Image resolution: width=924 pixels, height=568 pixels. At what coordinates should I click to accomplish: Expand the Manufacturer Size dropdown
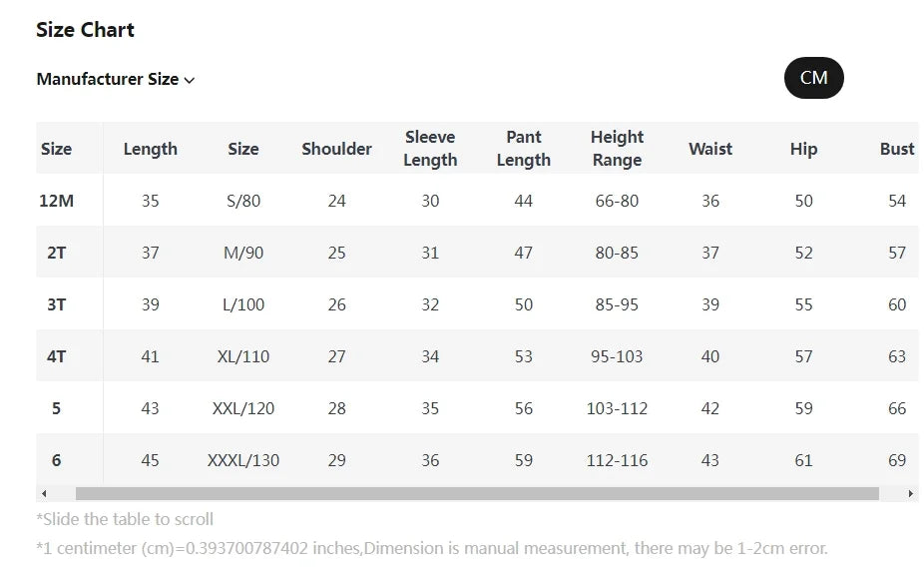(116, 80)
